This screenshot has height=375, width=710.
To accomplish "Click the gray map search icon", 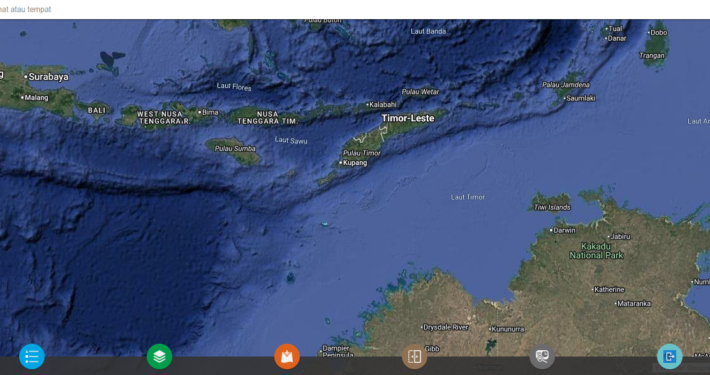I will click(542, 356).
